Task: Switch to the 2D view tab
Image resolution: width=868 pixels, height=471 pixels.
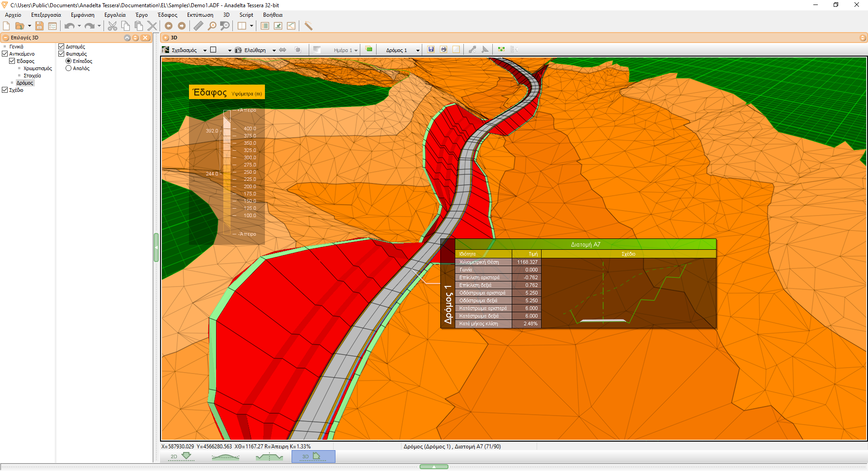Action: click(181, 457)
